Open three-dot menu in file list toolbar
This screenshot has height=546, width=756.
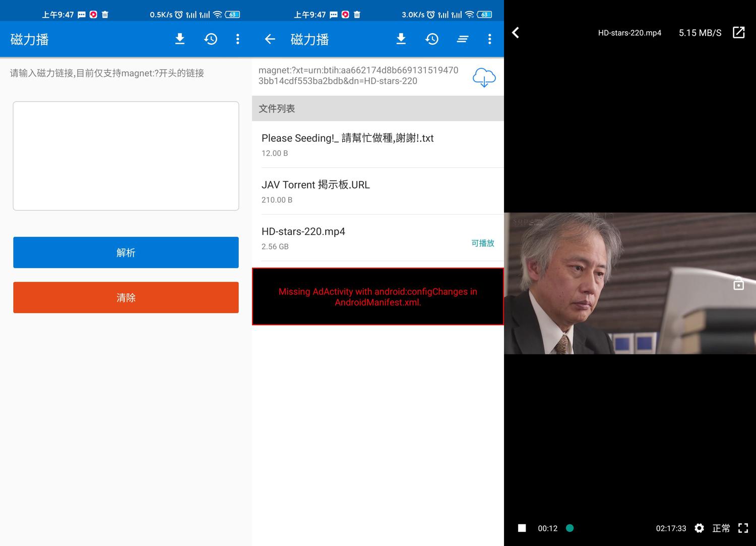point(489,39)
